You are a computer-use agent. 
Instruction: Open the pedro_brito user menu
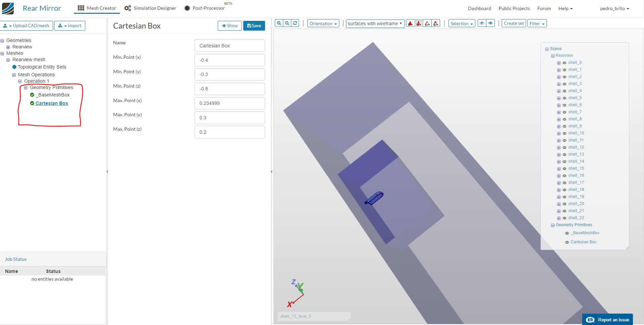(x=614, y=8)
